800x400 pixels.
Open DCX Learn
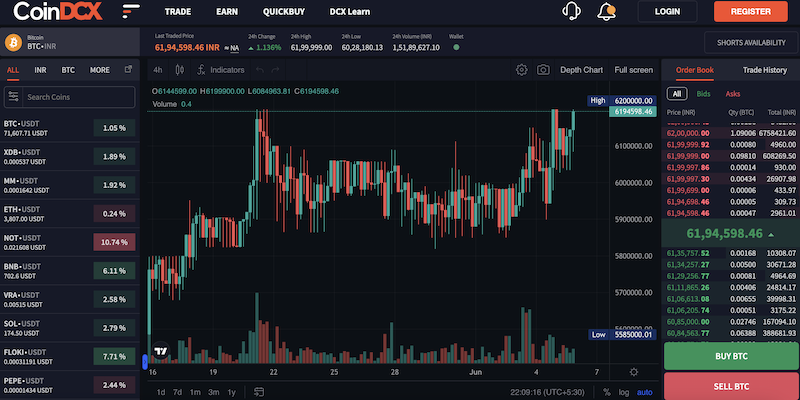coord(350,11)
